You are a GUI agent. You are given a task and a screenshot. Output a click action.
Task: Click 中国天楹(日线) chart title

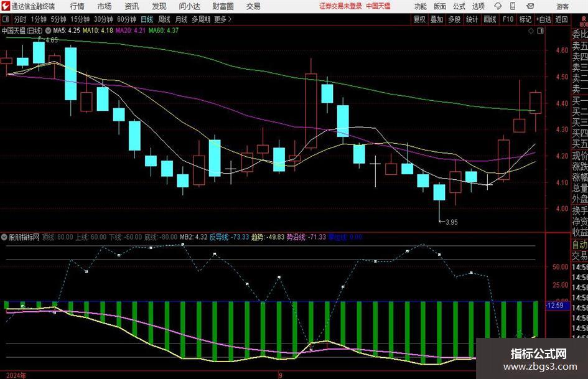click(22, 30)
